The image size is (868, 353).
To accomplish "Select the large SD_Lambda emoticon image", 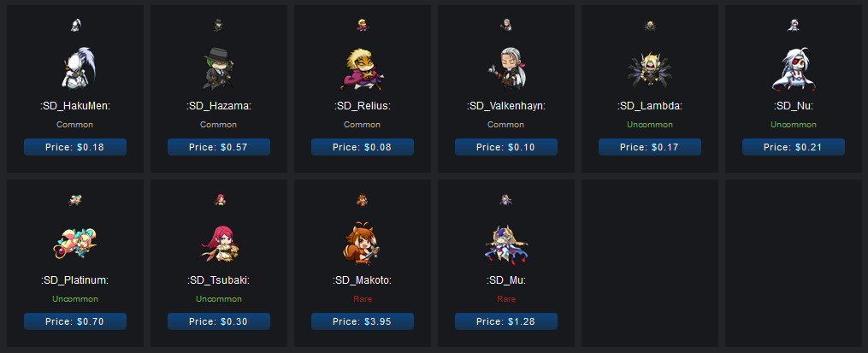I will 650,70.
